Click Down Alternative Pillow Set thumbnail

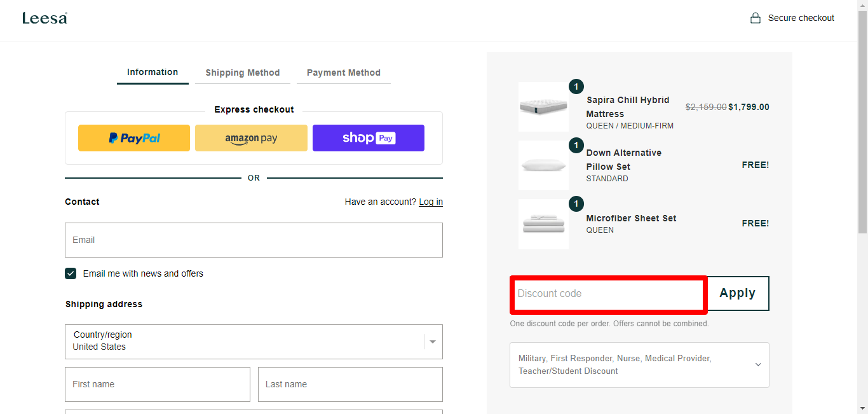tap(543, 165)
